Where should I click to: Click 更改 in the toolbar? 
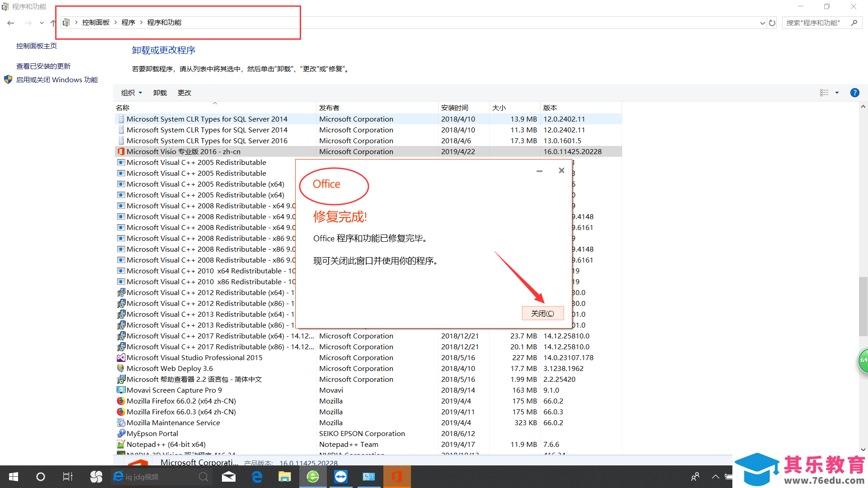tap(184, 93)
